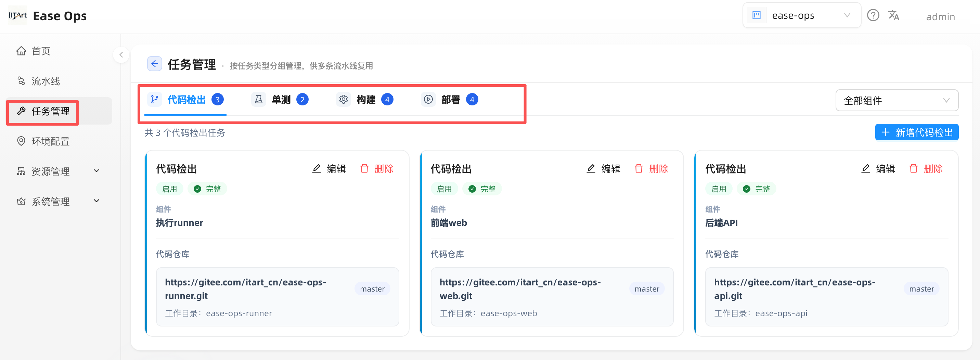Collapse the sidebar with chevron handle
The height and width of the screenshot is (360, 980).
coord(121,55)
